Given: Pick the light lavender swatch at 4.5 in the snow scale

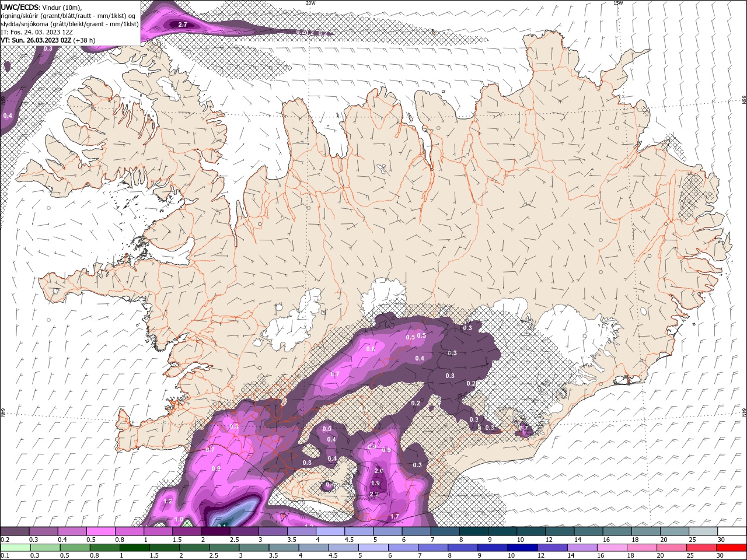Looking at the screenshot, I should [358, 531].
